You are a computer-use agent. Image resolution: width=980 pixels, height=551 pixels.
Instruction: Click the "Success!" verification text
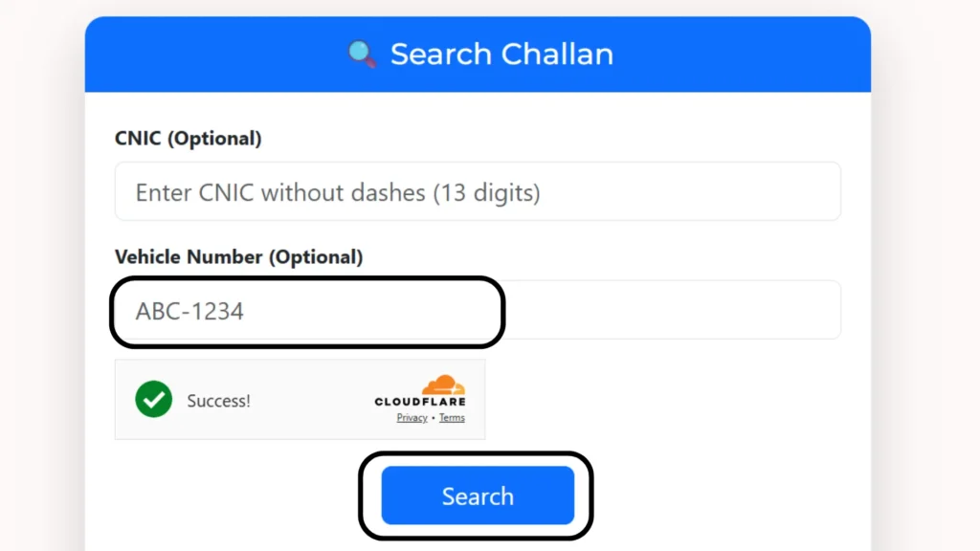click(x=218, y=401)
